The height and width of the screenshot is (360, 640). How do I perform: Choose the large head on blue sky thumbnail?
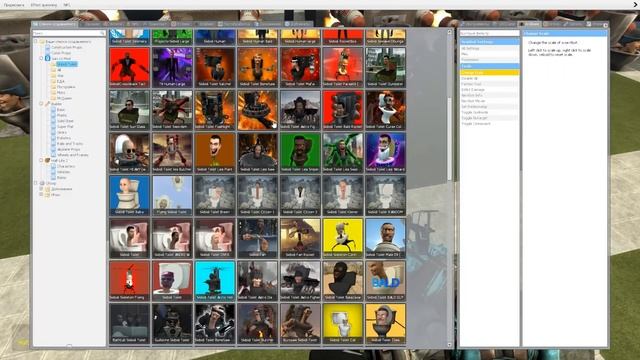[385, 238]
